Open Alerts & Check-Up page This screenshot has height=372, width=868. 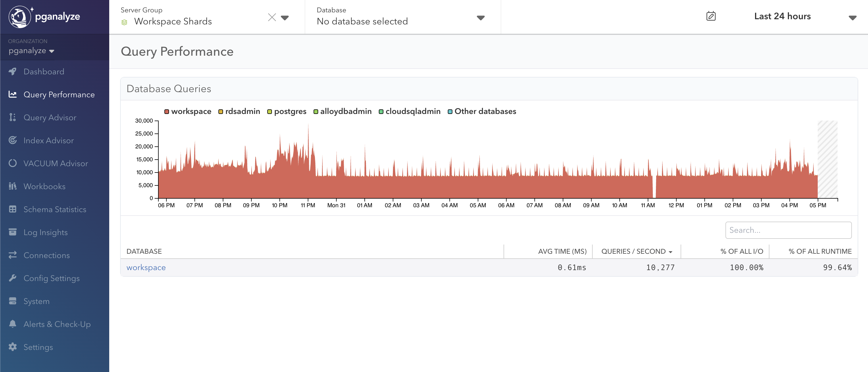[x=57, y=323]
